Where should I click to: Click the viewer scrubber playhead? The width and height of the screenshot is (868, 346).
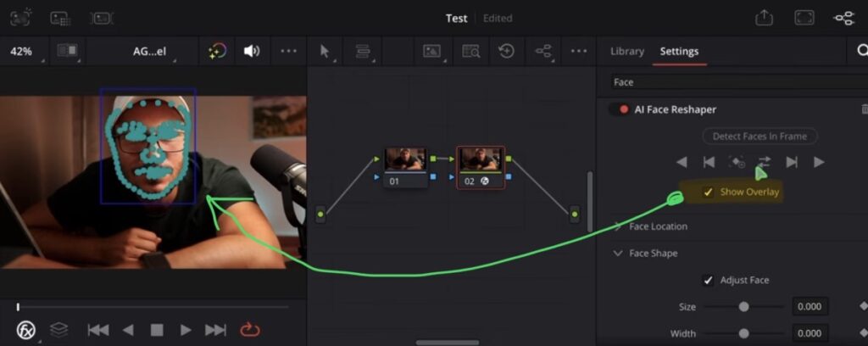(18, 307)
